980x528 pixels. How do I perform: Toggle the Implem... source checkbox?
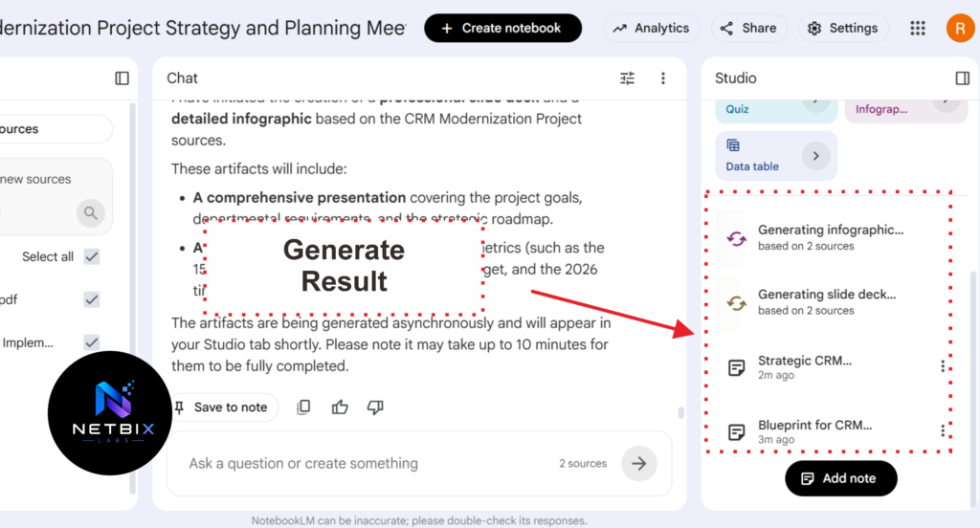point(92,342)
